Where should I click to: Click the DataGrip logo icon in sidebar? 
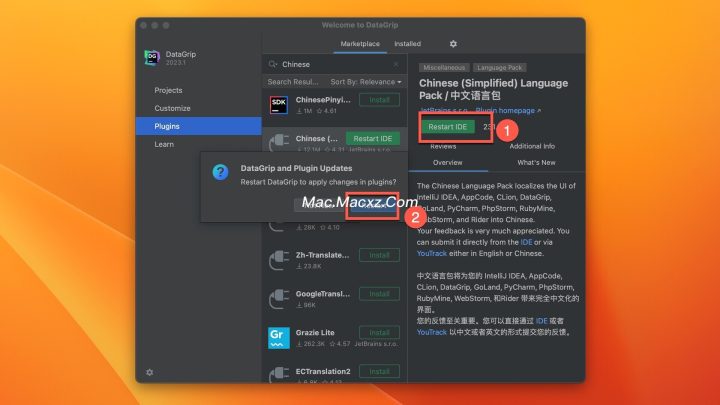coord(152,58)
